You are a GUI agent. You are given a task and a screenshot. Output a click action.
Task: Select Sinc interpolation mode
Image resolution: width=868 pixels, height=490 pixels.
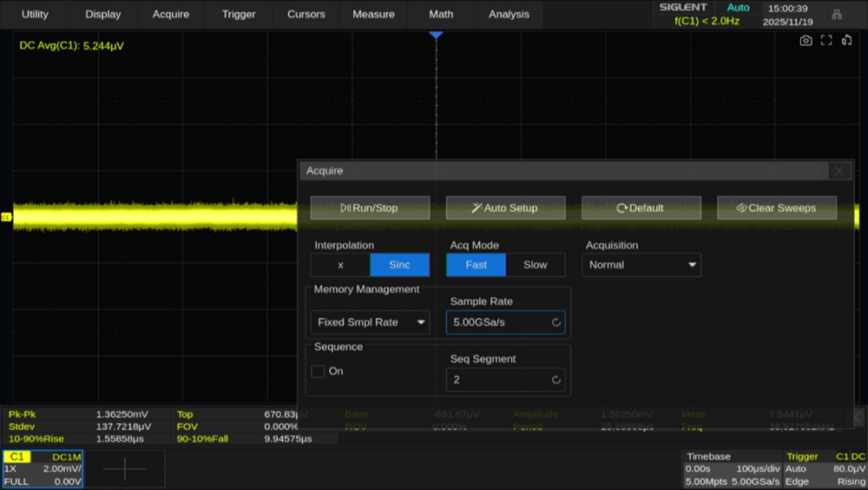[x=400, y=265]
